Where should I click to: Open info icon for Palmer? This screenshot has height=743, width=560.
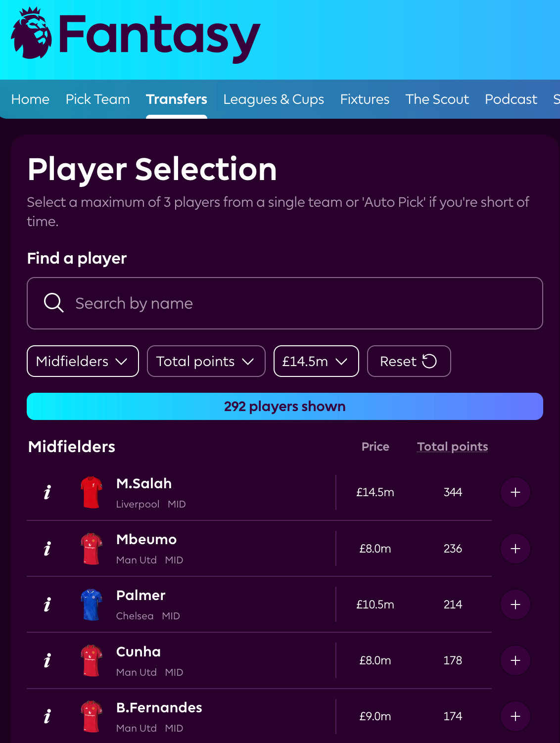(x=47, y=604)
